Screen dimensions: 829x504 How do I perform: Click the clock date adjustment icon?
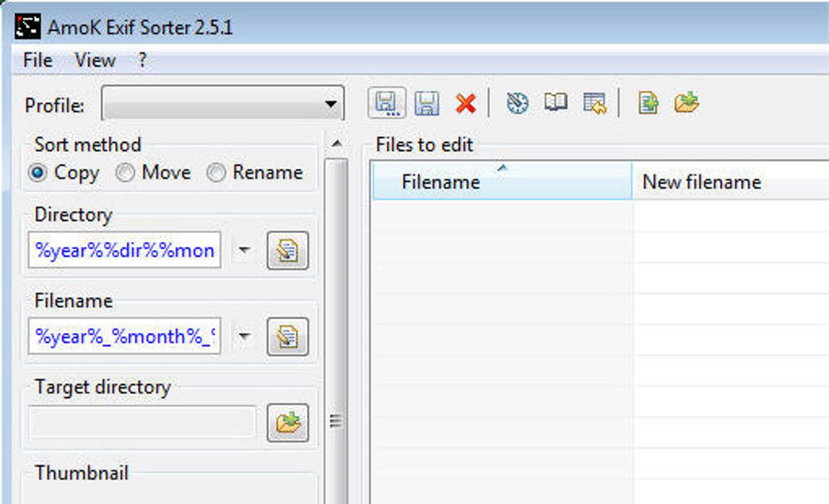tap(517, 103)
